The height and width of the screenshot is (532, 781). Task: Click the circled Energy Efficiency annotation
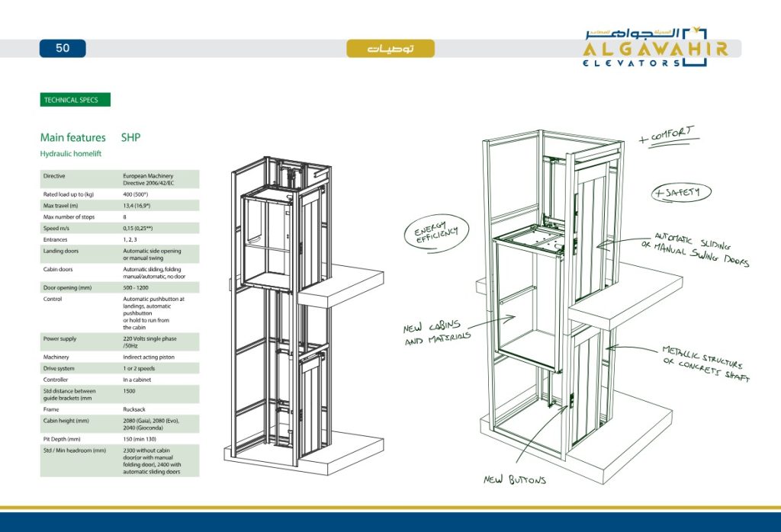pos(436,229)
